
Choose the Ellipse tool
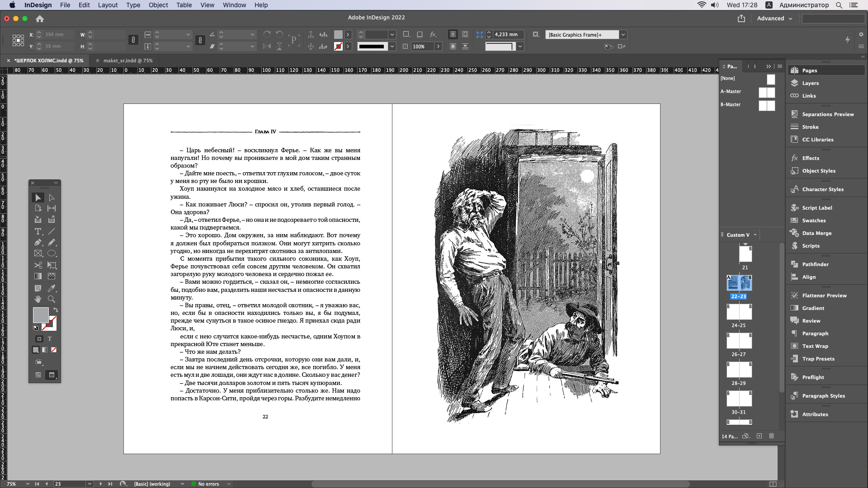pyautogui.click(x=52, y=253)
